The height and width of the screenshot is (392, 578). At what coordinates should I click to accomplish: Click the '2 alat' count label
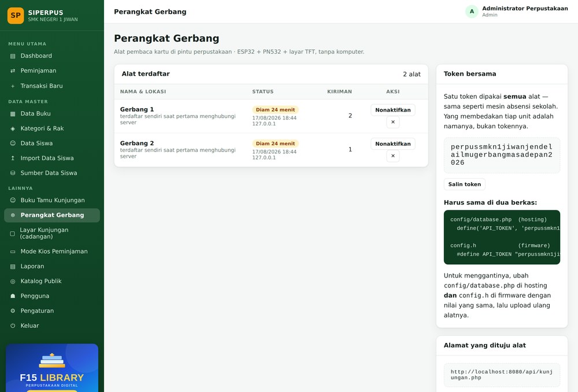[x=412, y=74]
